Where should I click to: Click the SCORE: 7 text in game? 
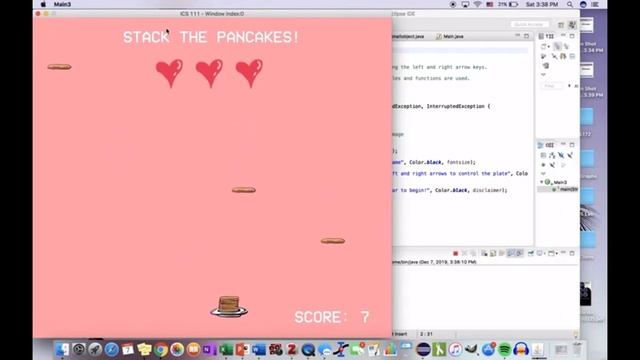332,317
